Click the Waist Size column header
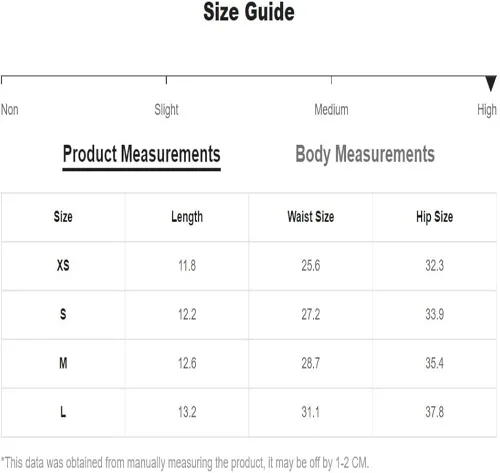 311,217
